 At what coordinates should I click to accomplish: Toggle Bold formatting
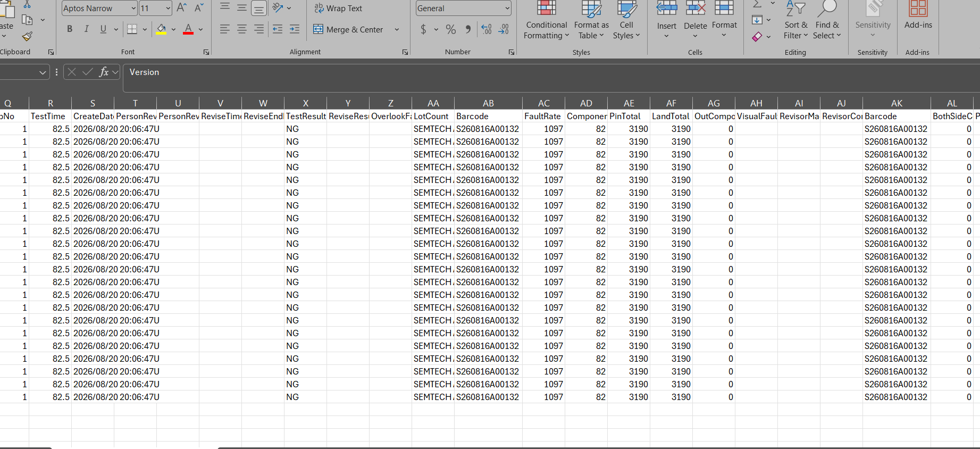70,29
